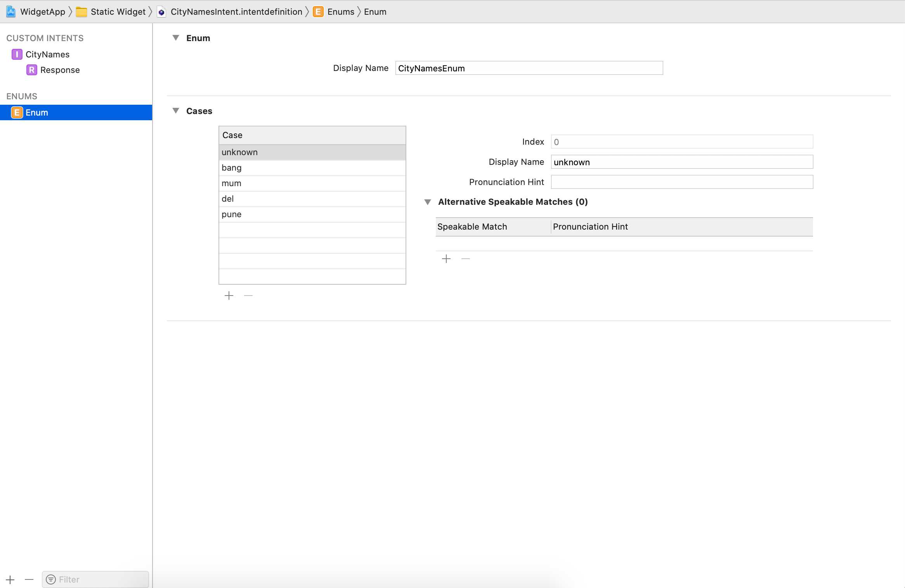Image resolution: width=905 pixels, height=588 pixels.
Task: Click the ENUMS section header
Action: (22, 96)
